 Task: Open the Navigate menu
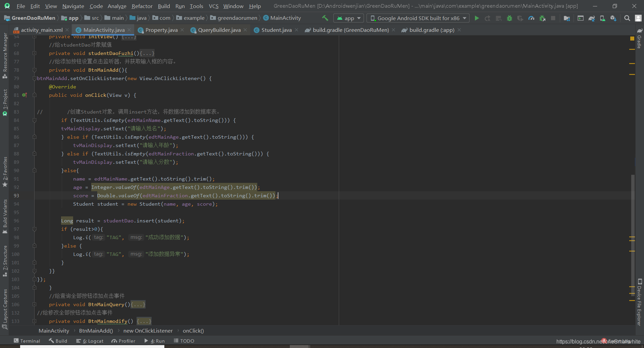point(73,6)
